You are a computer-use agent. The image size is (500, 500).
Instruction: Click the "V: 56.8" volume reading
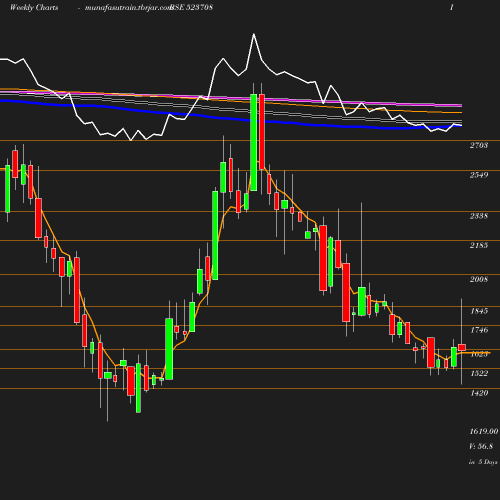coord(481,446)
